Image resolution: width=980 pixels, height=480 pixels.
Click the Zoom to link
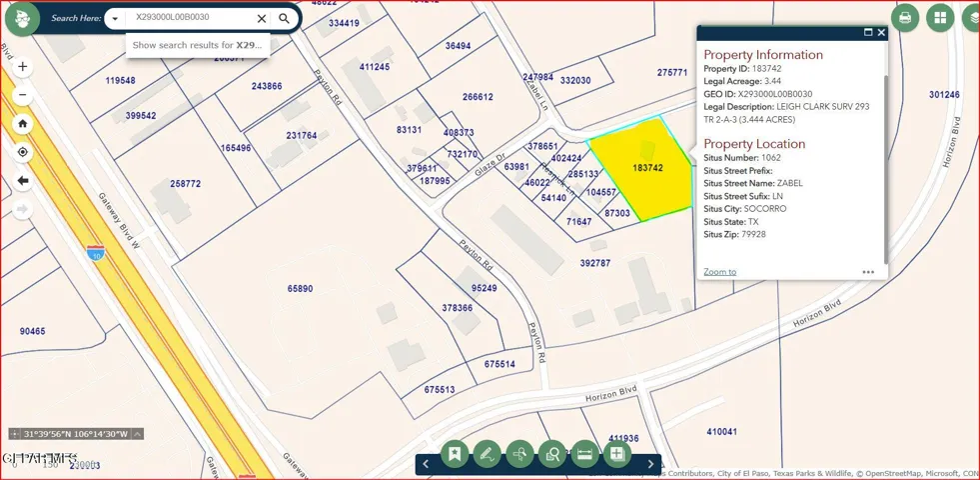click(x=719, y=272)
